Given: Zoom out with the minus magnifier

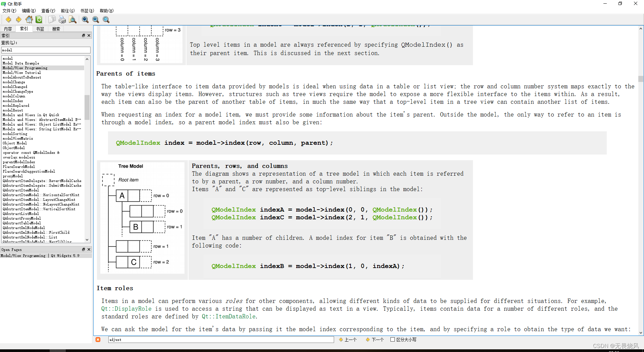Looking at the screenshot, I should pyautogui.click(x=96, y=20).
